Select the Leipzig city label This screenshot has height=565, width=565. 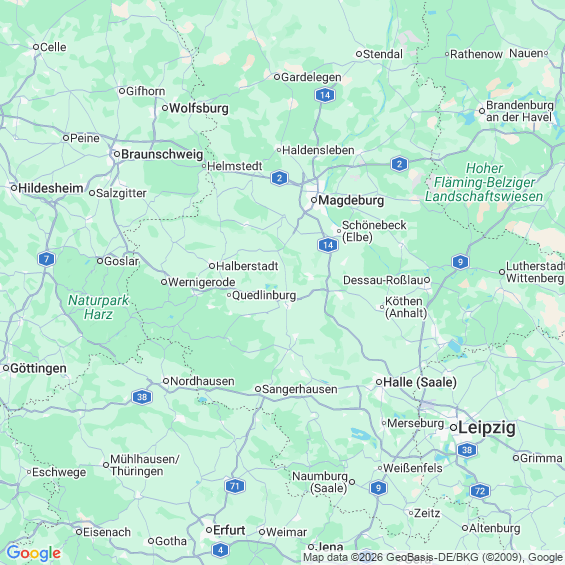487,428
